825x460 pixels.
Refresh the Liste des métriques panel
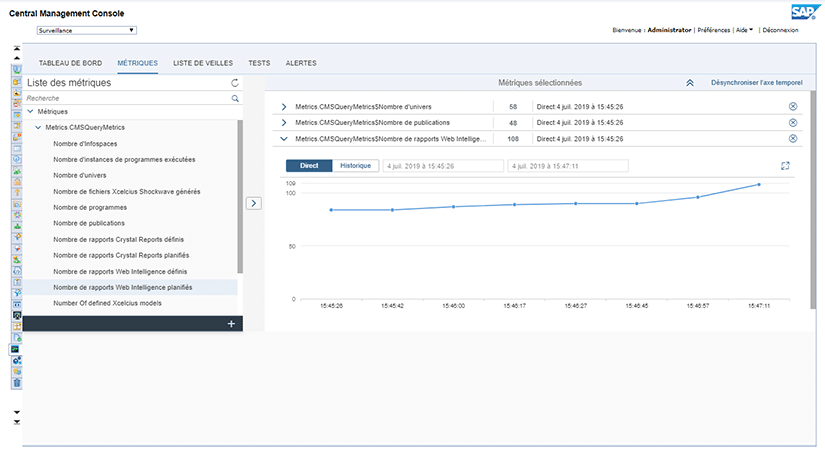[x=235, y=83]
